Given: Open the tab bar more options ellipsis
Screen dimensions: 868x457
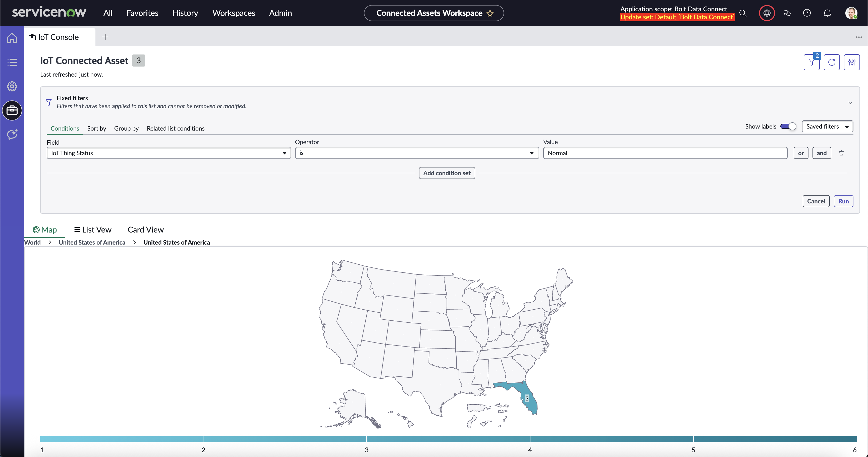Looking at the screenshot, I should (x=858, y=37).
